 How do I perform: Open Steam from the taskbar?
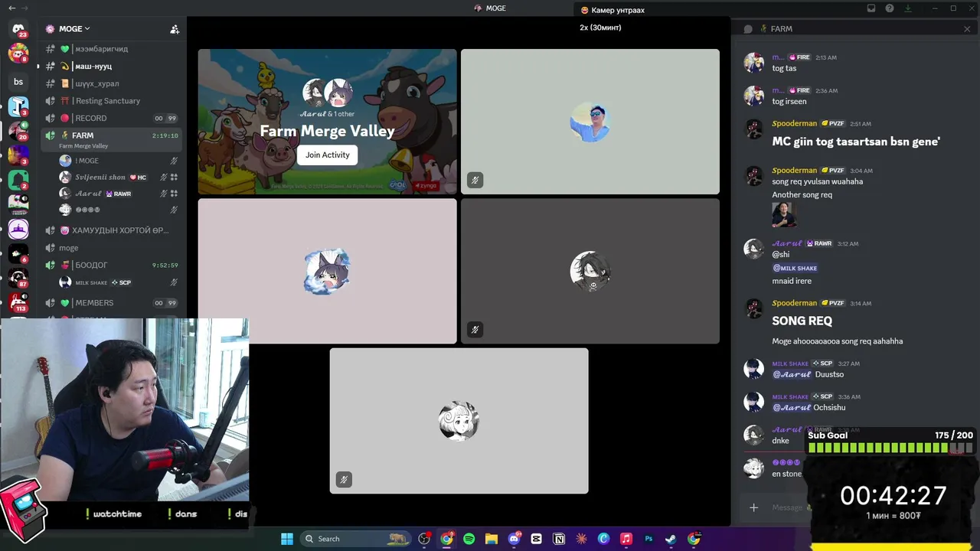[x=671, y=539]
